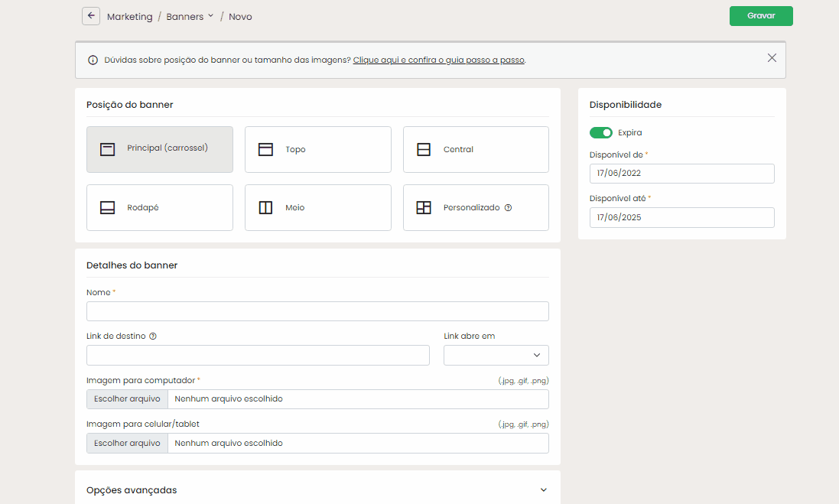Select Principal (carrossel) banner position
Screen dimensions: 839x504
coord(159,149)
